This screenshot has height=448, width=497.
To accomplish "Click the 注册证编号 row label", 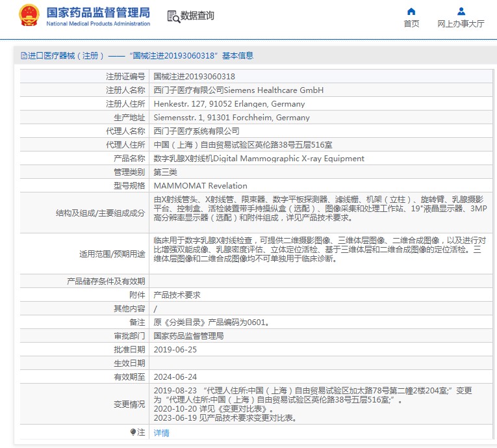I will [125, 77].
